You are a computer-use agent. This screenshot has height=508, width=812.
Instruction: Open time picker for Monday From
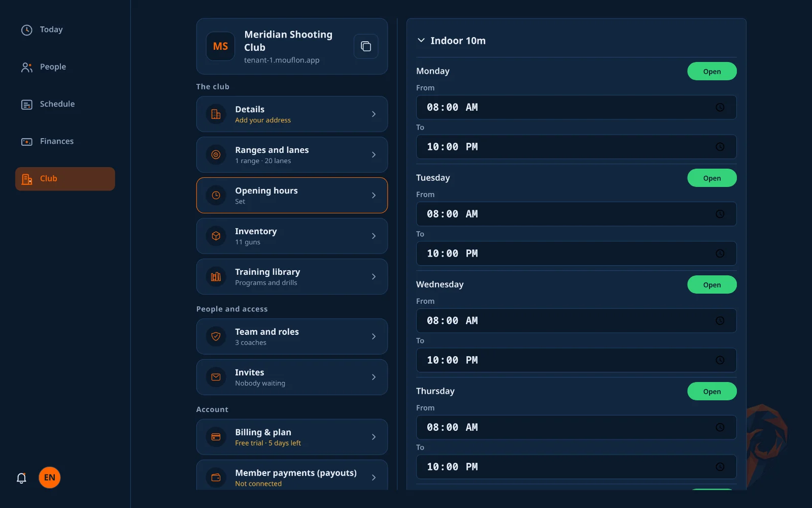coord(720,107)
